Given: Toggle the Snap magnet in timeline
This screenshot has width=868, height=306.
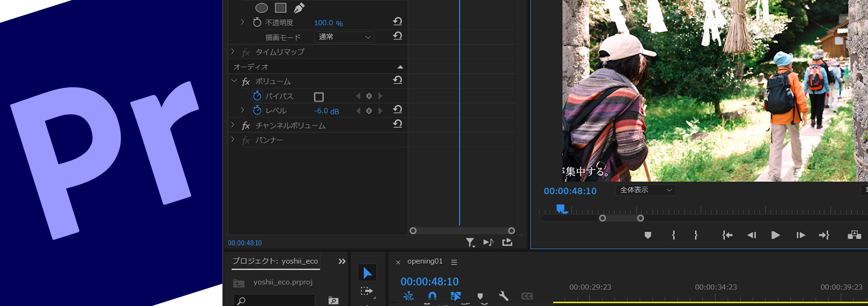Looking at the screenshot, I should coord(432,296).
